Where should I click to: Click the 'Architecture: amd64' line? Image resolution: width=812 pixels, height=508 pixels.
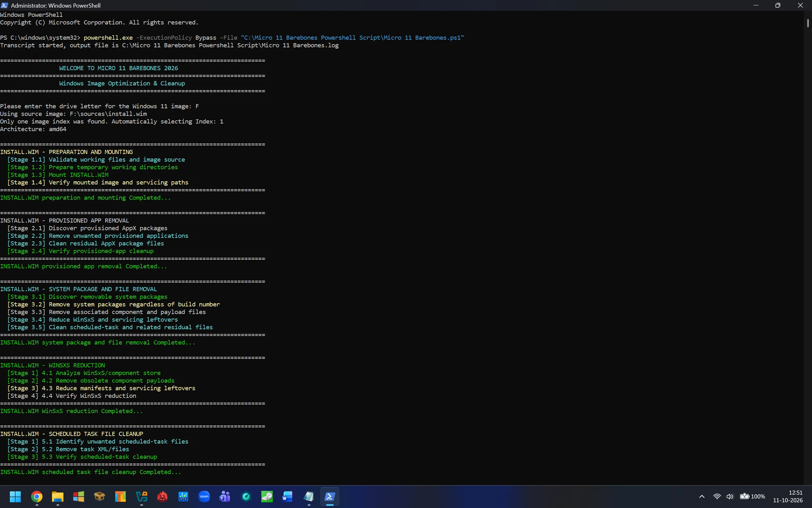pos(33,129)
